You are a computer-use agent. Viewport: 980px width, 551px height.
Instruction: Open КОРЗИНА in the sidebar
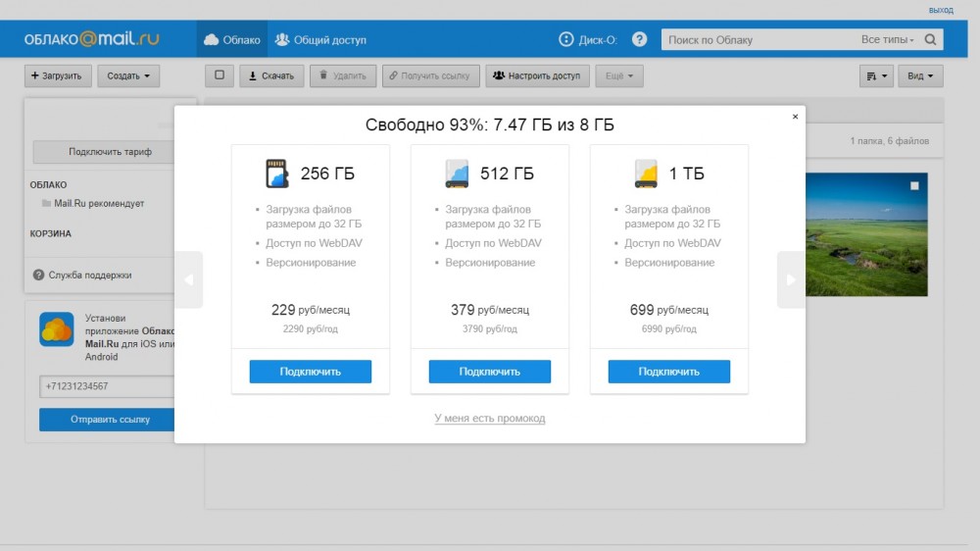[51, 233]
